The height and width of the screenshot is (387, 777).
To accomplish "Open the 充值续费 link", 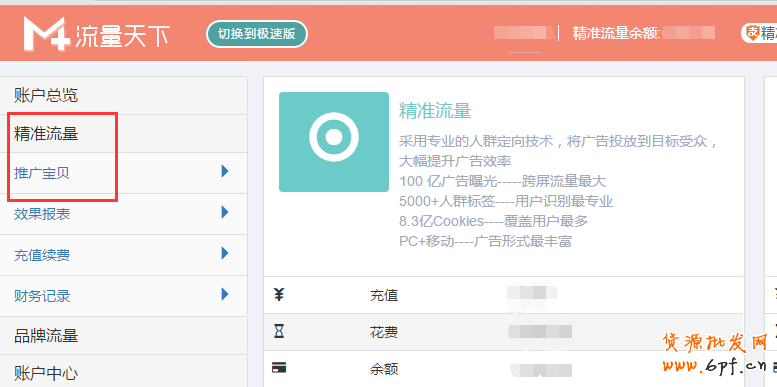I will click(42, 255).
